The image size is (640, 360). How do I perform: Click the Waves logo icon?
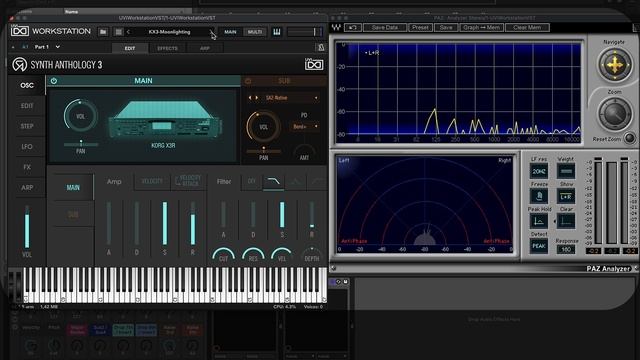tap(336, 27)
